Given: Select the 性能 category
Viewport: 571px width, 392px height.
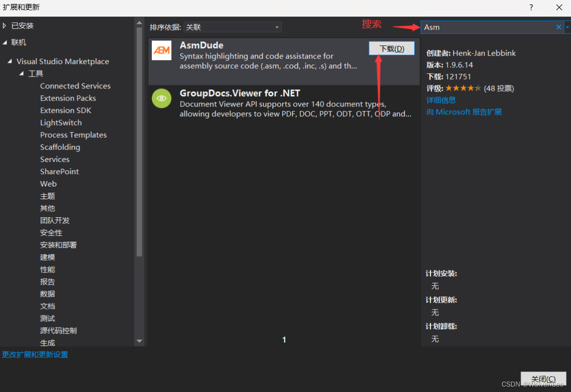Looking at the screenshot, I should (47, 269).
